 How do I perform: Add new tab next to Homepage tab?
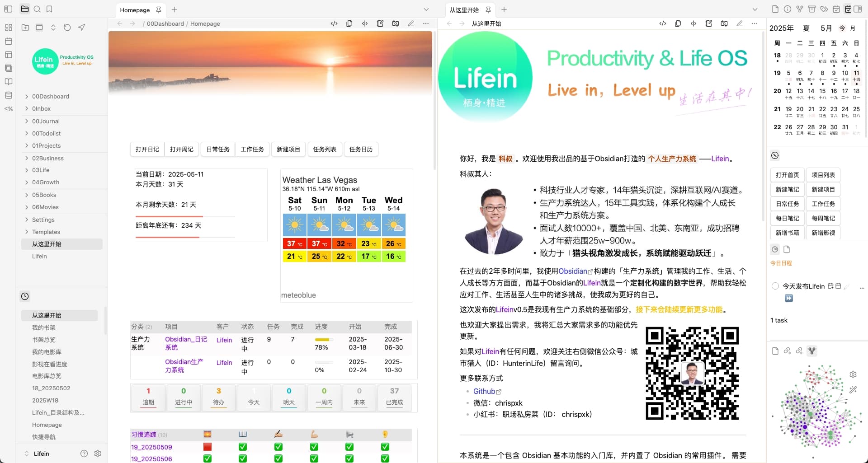[x=175, y=9]
